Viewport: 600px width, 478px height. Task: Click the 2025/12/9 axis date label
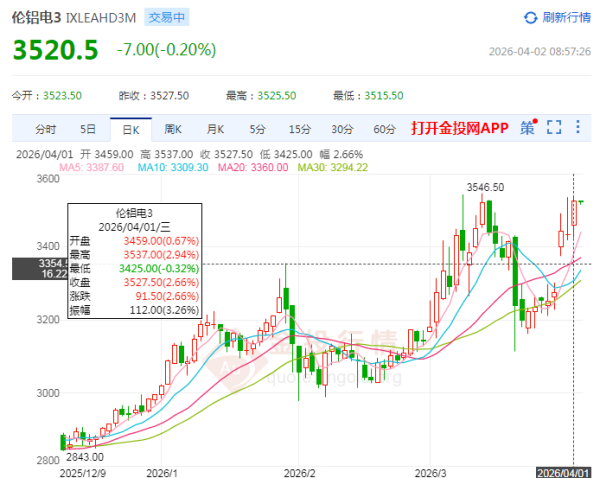pos(83,473)
